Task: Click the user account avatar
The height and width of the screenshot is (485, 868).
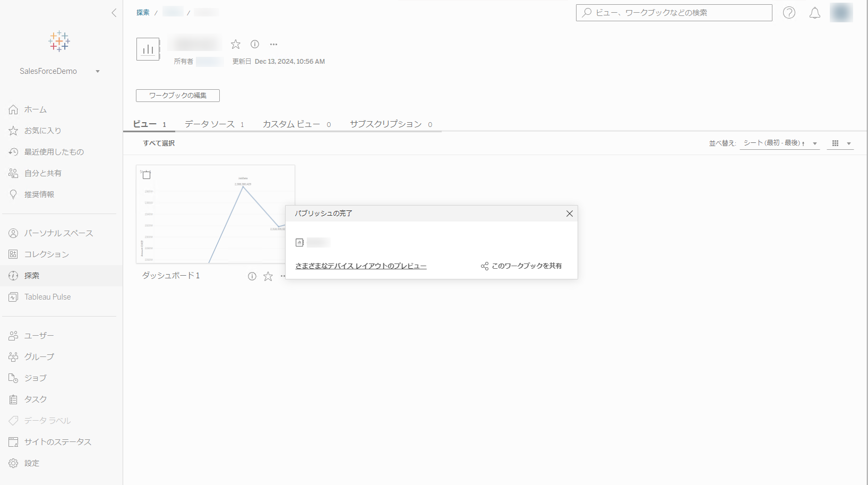Action: click(841, 13)
